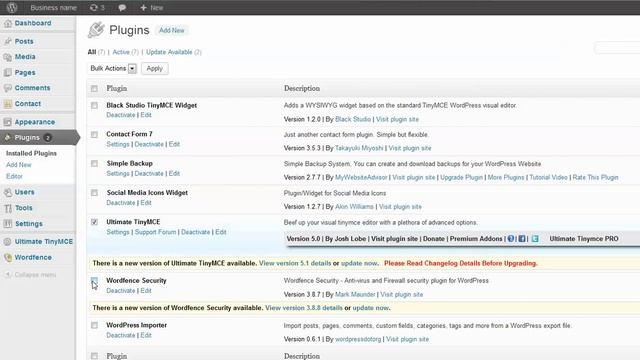This screenshot has width=640, height=360.
Task: Visit Mark Maunder author page
Action: 355,295
